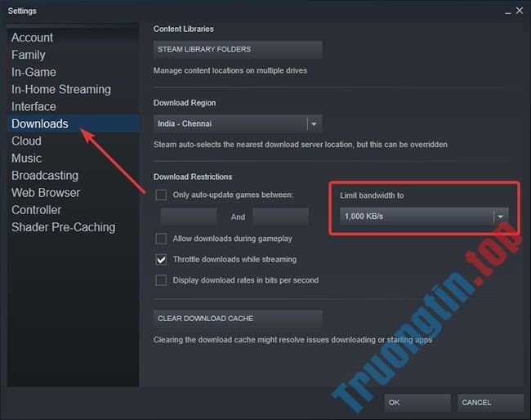Confirm settings with the OK button
The width and height of the screenshot is (531, 420).
417,403
